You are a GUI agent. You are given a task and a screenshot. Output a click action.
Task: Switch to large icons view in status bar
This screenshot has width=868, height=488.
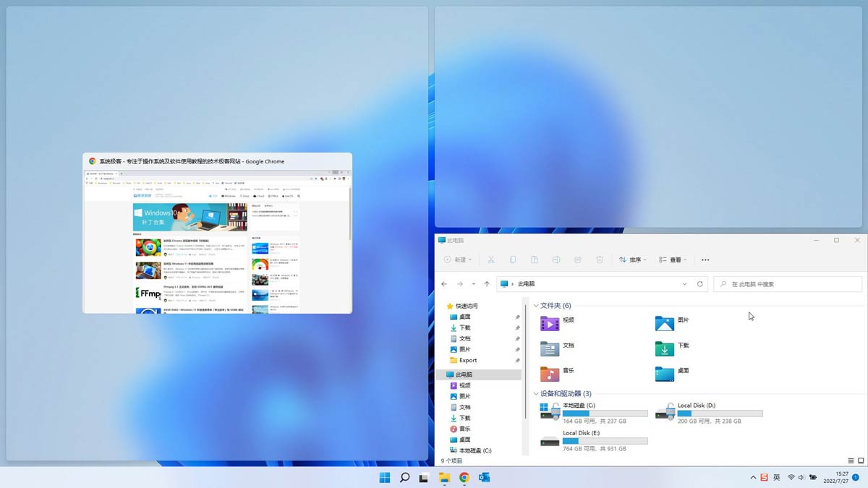860,461
